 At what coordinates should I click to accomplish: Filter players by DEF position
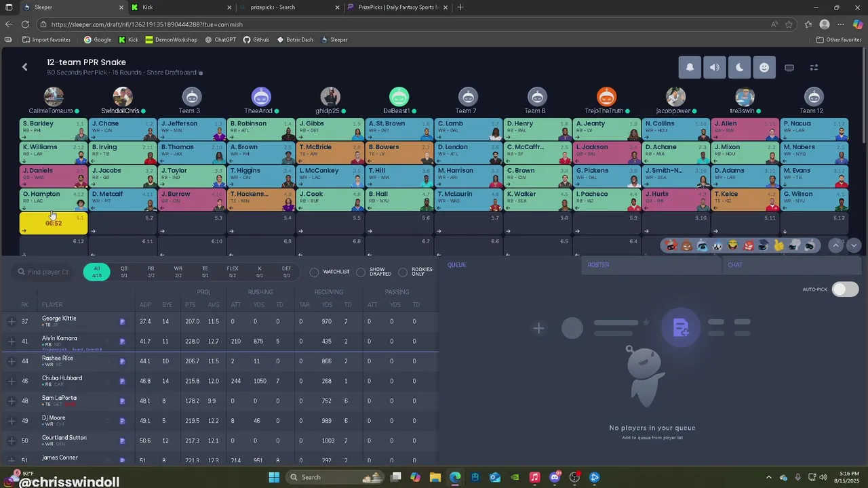(x=287, y=272)
